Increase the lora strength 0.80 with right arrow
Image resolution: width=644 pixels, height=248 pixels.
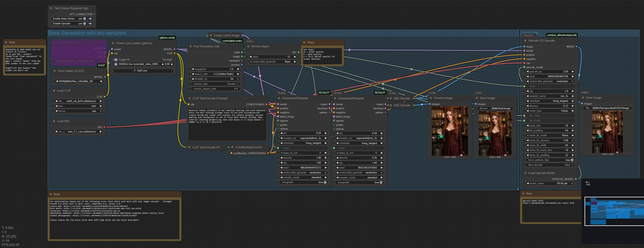point(172,64)
